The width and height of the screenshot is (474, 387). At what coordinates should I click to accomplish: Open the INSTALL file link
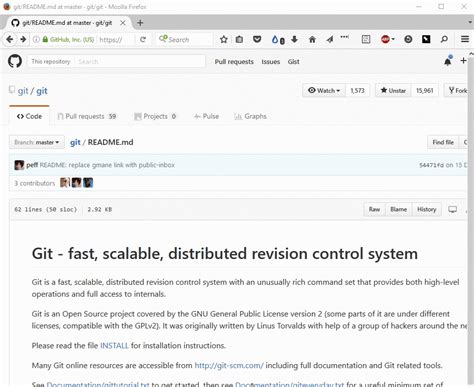coord(114,346)
